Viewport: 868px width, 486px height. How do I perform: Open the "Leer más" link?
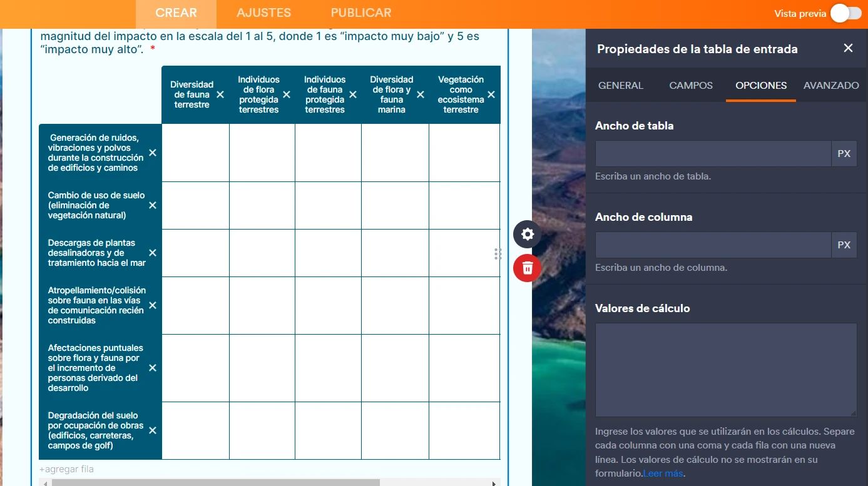click(663, 473)
